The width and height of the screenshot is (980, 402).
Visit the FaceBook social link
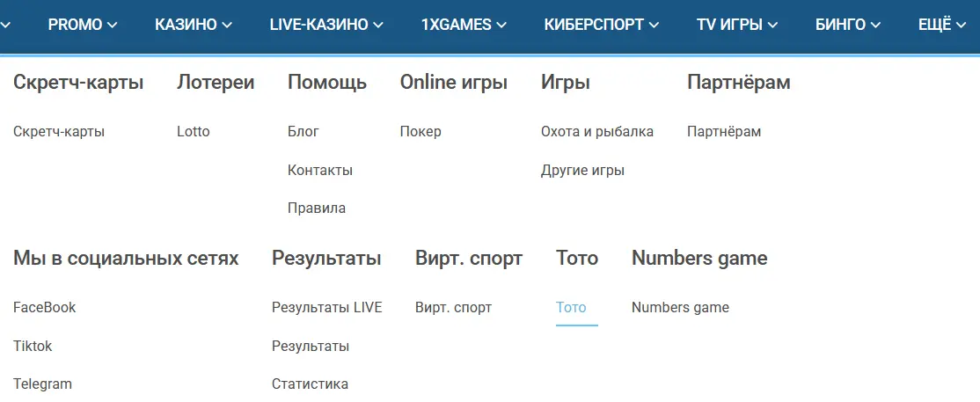44,308
